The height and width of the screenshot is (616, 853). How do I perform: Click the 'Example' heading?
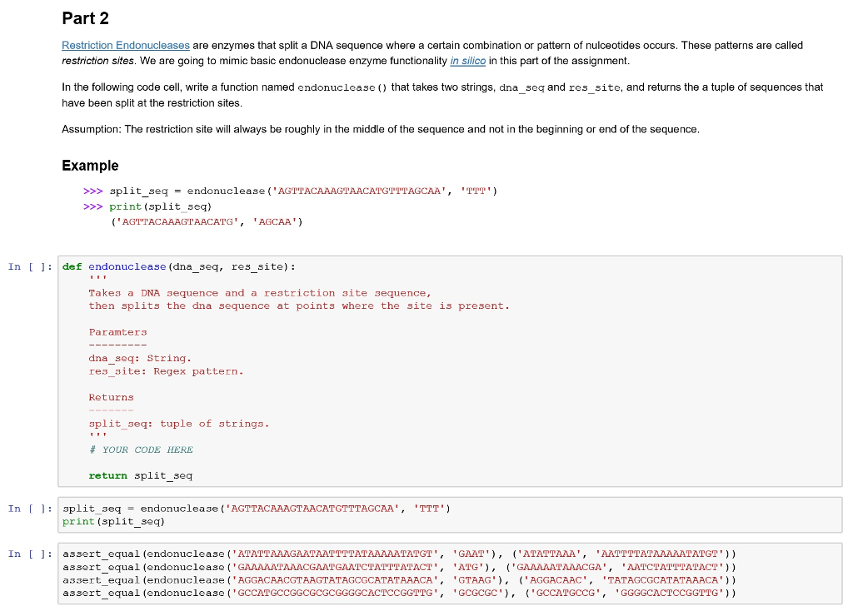pyautogui.click(x=90, y=166)
